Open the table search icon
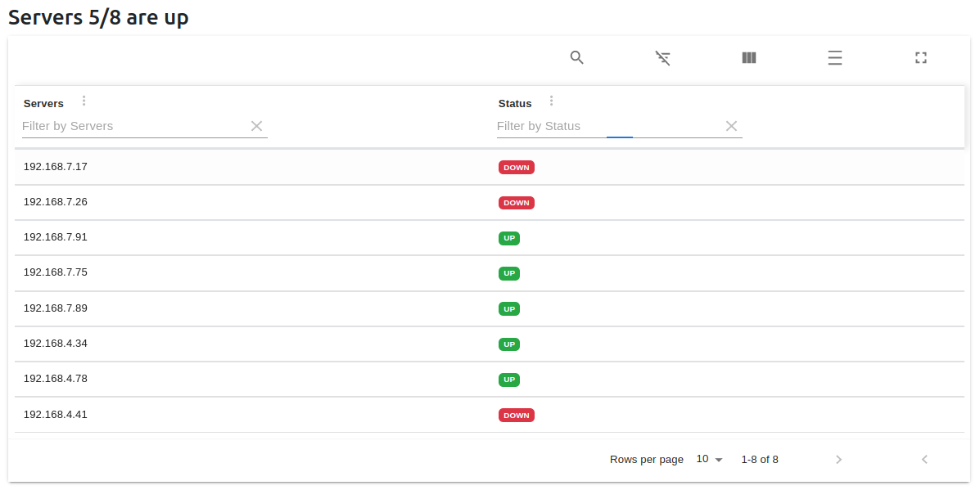Image resolution: width=980 pixels, height=490 pixels. [577, 58]
